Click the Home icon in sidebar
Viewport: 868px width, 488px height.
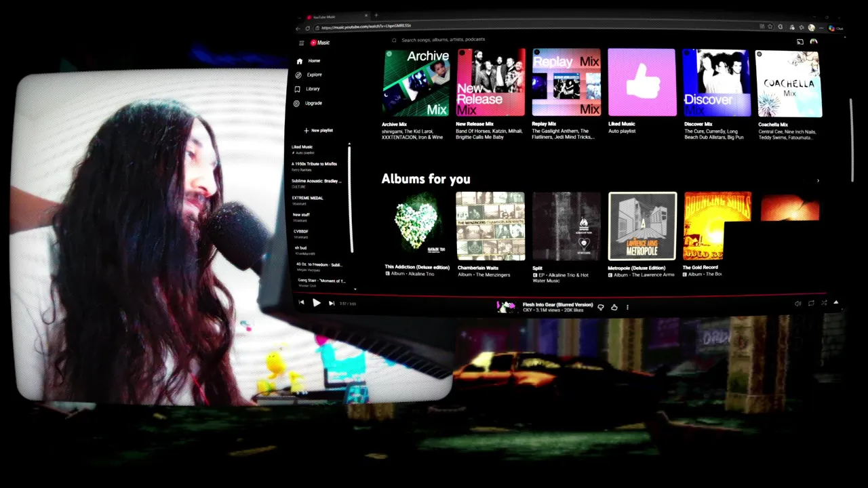pos(299,61)
